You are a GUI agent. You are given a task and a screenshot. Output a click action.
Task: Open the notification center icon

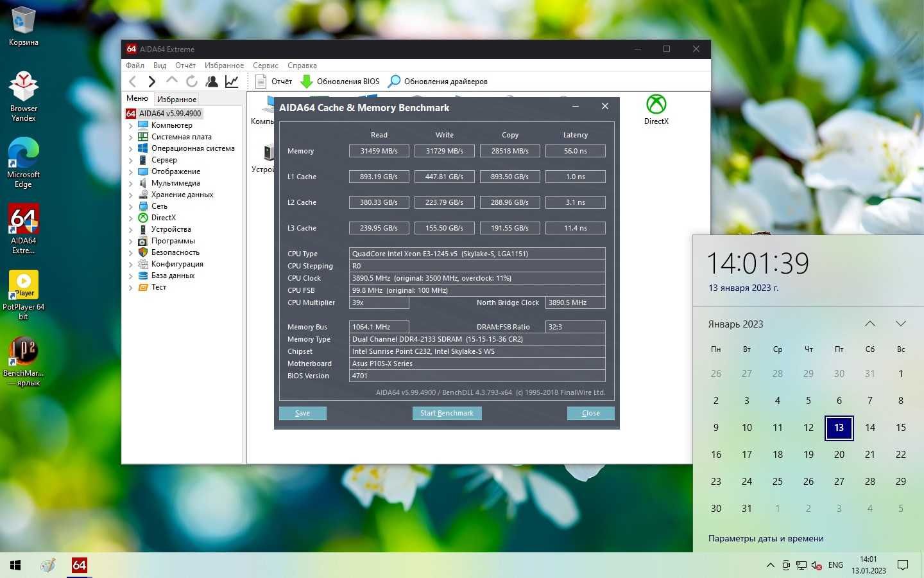click(903, 565)
